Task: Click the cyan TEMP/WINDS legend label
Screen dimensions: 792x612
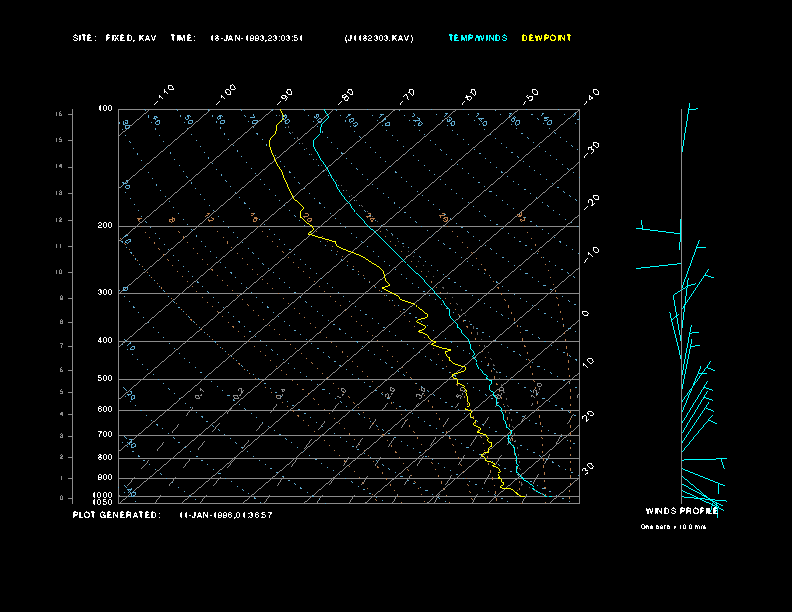Action: 477,38
